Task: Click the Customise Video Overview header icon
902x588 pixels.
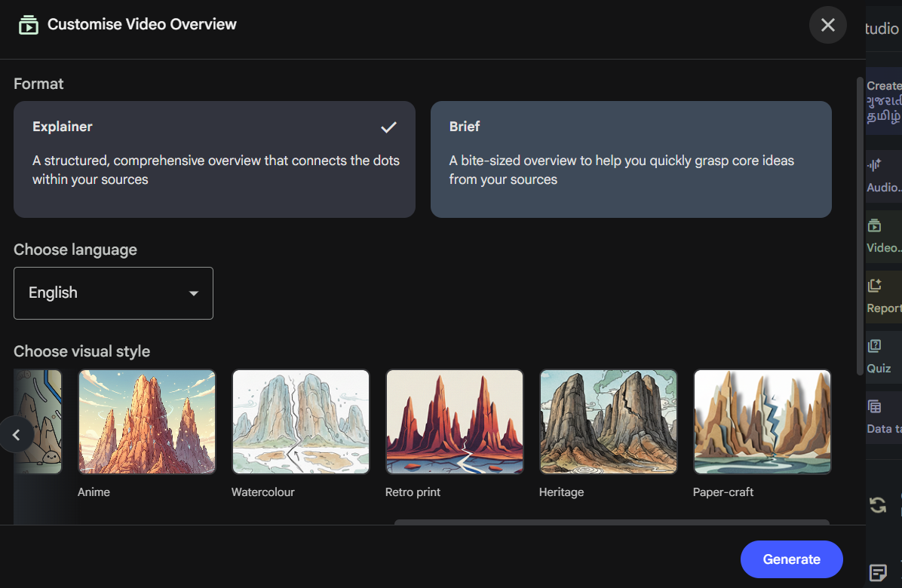Action: coord(28,25)
